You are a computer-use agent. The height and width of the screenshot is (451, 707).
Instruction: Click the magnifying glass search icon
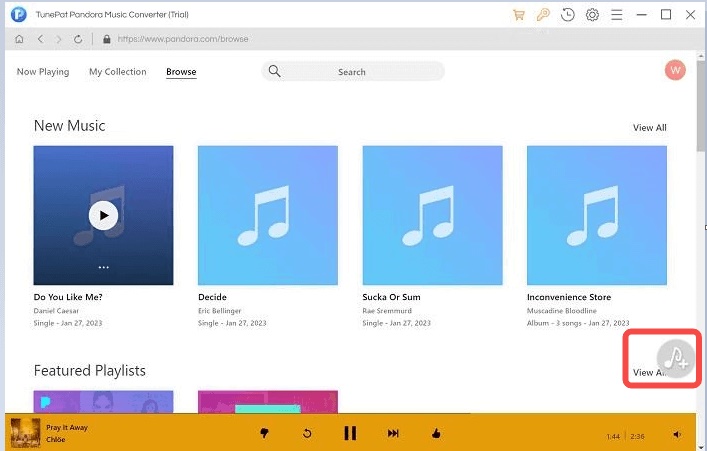click(x=275, y=71)
